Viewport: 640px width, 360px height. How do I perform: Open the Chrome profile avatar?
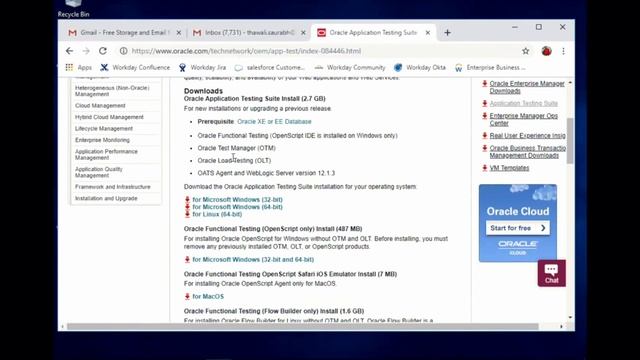547,51
